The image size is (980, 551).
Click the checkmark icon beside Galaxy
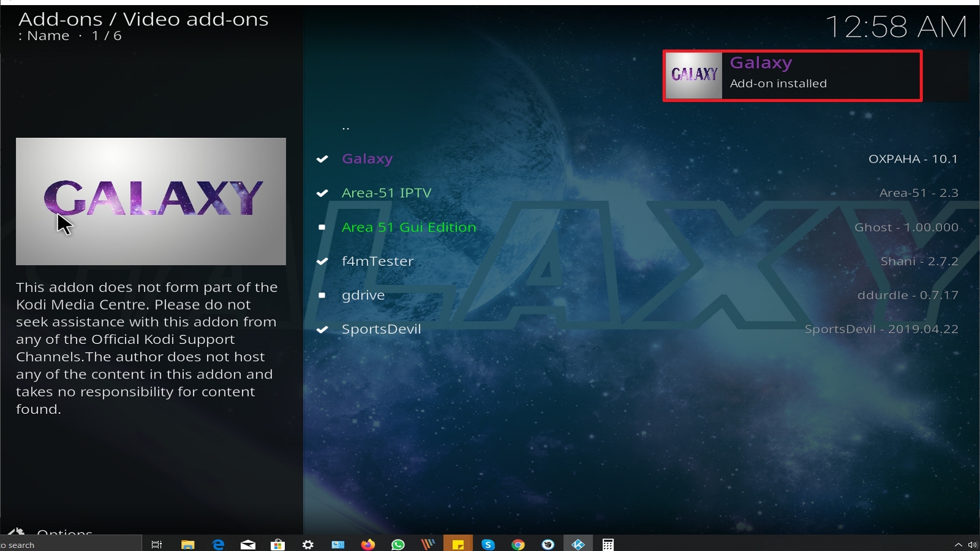pos(322,159)
